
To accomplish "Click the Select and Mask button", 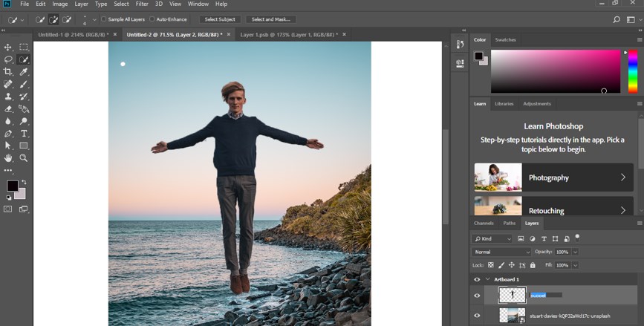I will click(271, 19).
